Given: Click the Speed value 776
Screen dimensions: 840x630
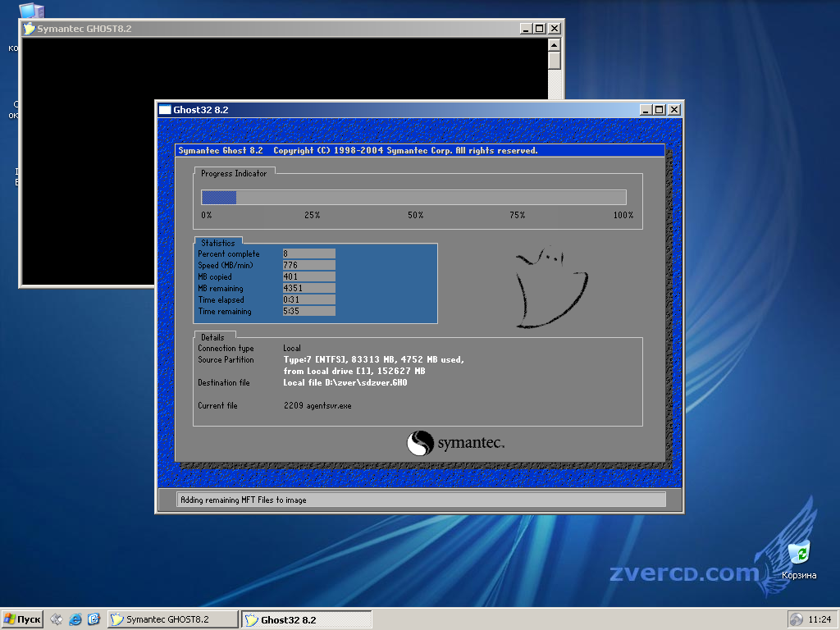Looking at the screenshot, I should pyautogui.click(x=308, y=265).
